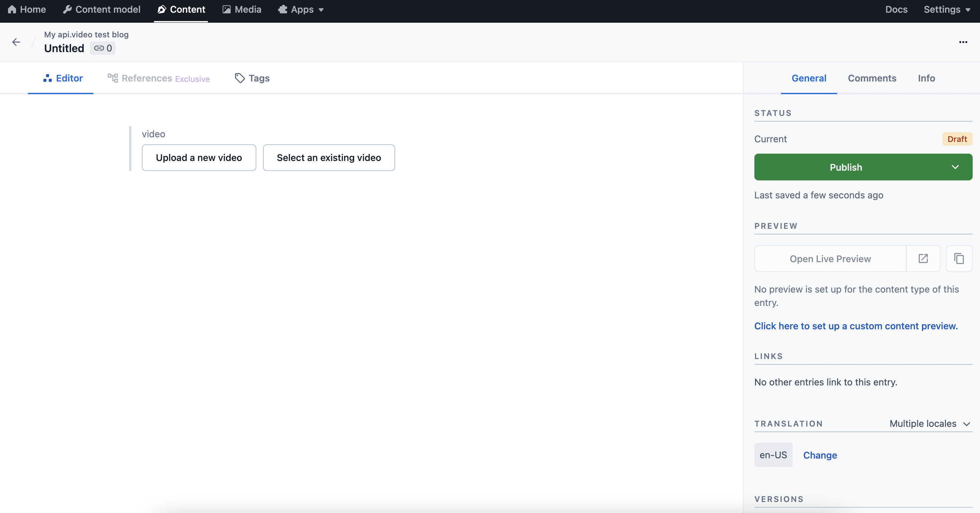Switch to the Comments tab
Screen dimensions: 980x513
click(872, 78)
